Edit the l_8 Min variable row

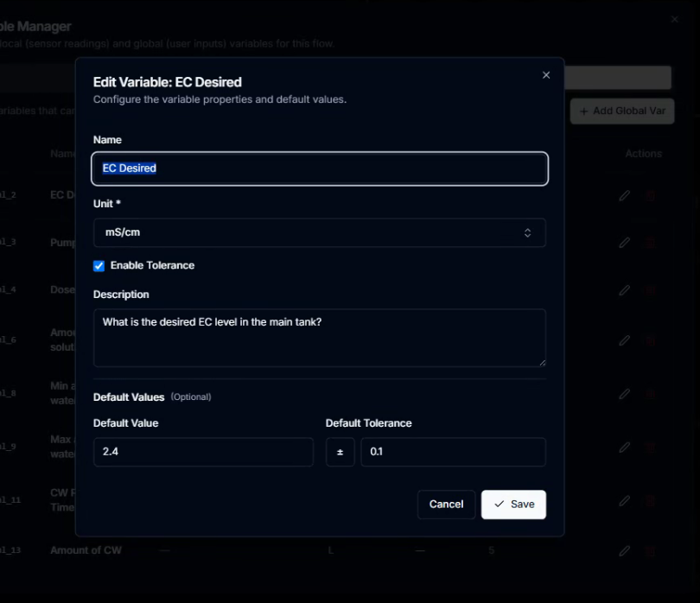[625, 394]
